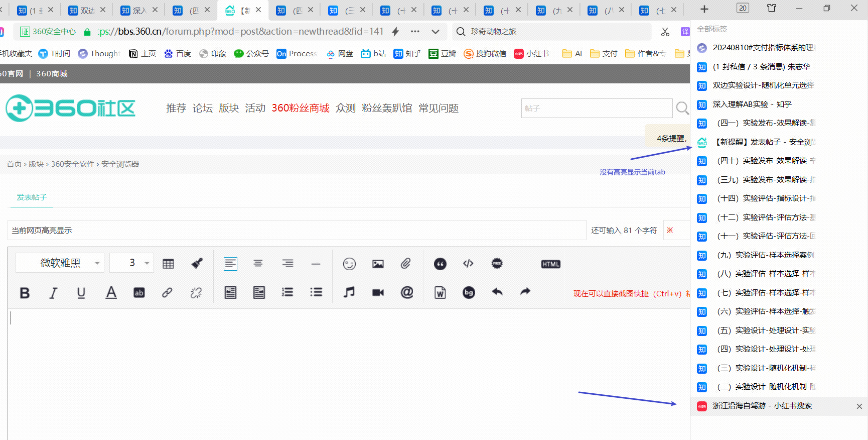868x440 pixels.
Task: Expand the address bar dropdown chevron
Action: coord(436,32)
